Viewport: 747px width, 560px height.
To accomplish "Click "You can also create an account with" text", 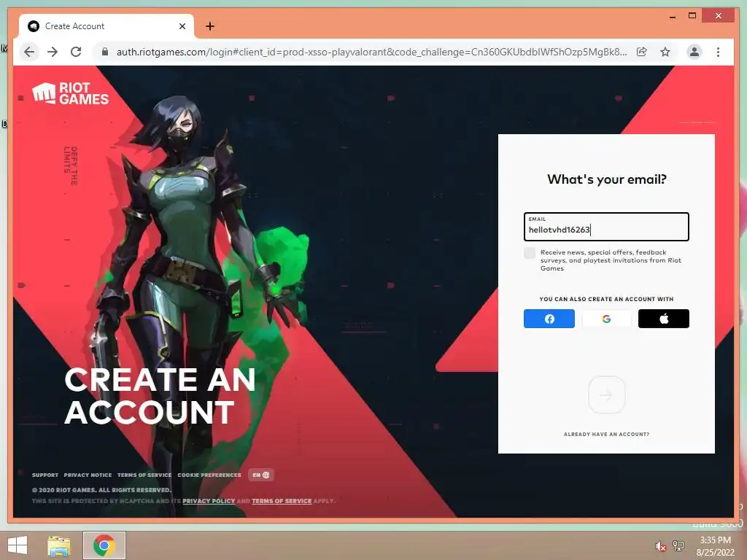I will point(606,299).
